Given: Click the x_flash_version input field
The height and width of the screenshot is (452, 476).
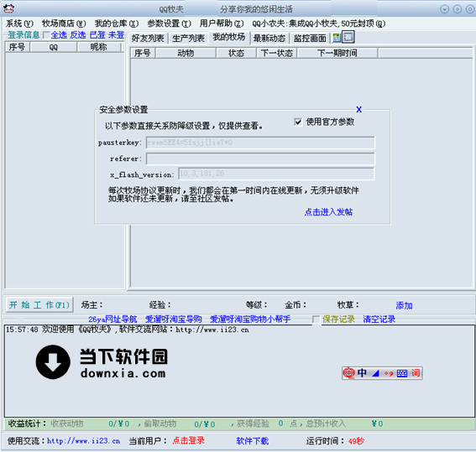Looking at the screenshot, I should click(x=276, y=174).
